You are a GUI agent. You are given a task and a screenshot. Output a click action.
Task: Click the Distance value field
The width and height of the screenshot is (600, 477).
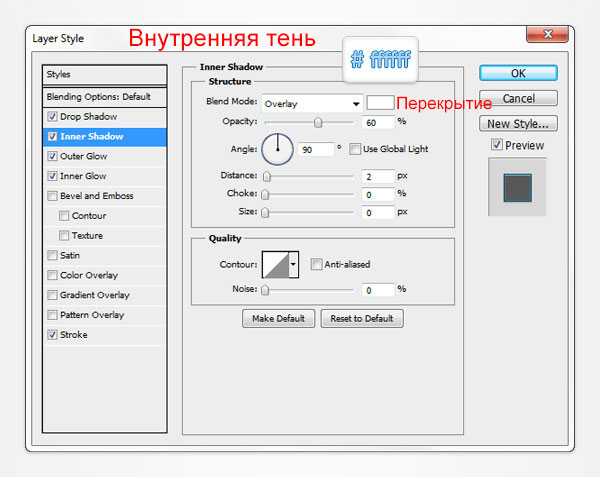[378, 176]
